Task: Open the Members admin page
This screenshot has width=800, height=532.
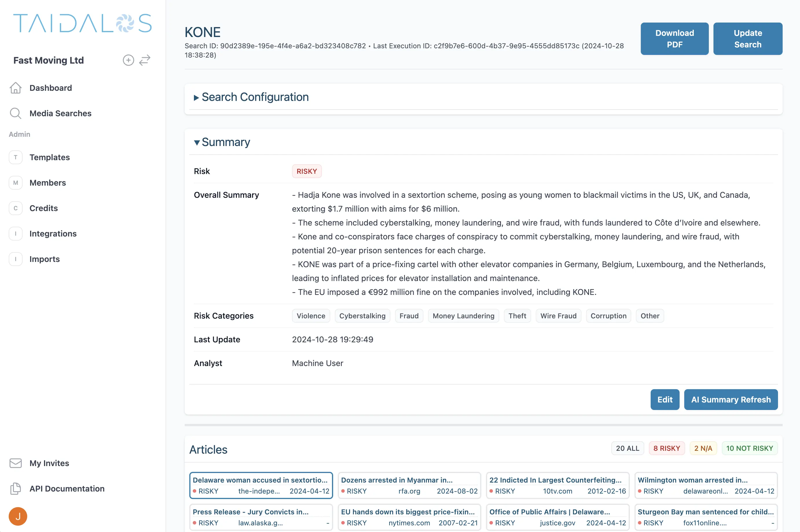Action: tap(47, 182)
